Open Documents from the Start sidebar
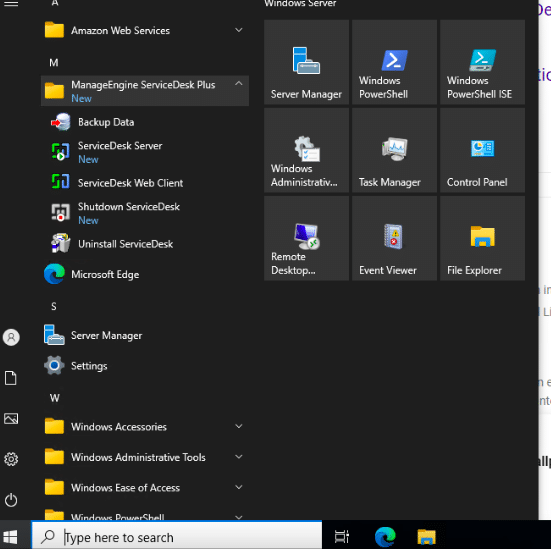The width and height of the screenshot is (551, 549). pyautogui.click(x=11, y=378)
